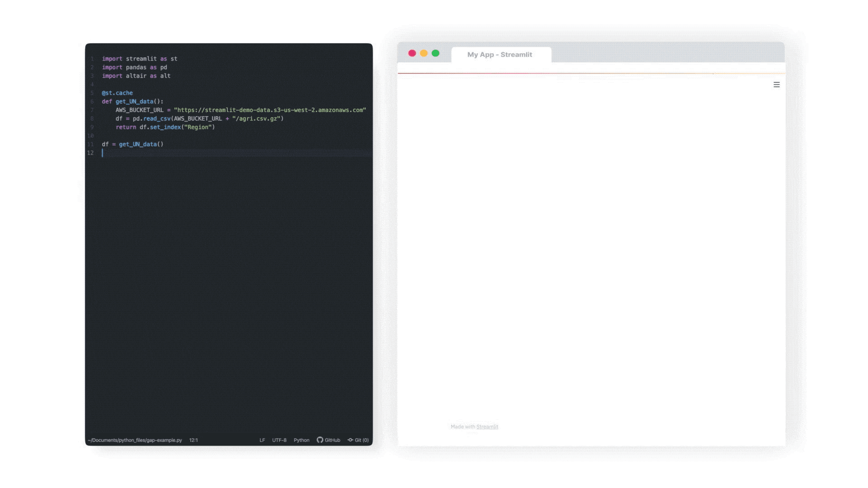Select the AWS_BUCKET_URL string on line 7
Image resolution: width=868 pixels, height=488 pixels.
[x=270, y=110]
